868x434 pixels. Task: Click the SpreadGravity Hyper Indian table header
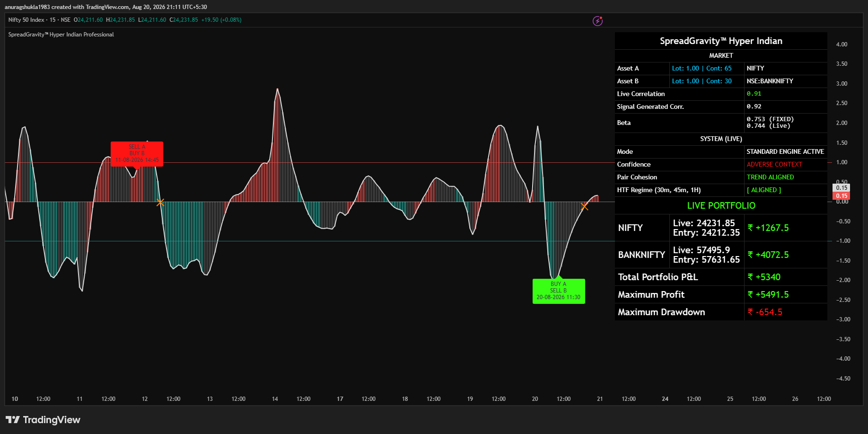pyautogui.click(x=721, y=41)
